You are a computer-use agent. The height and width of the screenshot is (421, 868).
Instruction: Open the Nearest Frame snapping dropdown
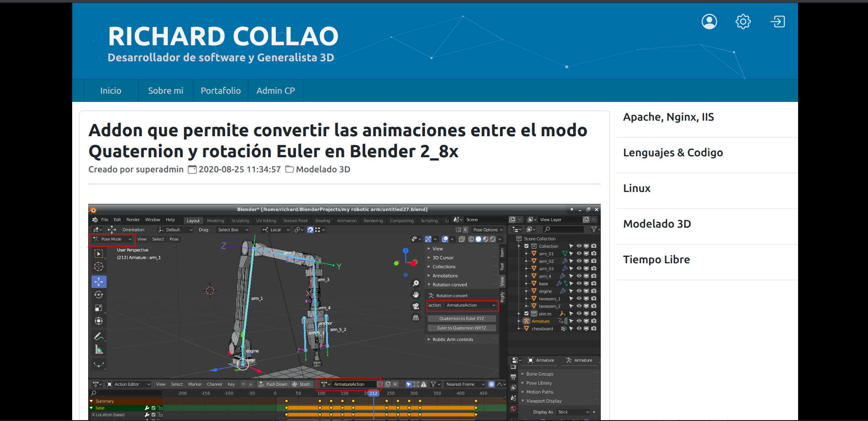tap(465, 384)
